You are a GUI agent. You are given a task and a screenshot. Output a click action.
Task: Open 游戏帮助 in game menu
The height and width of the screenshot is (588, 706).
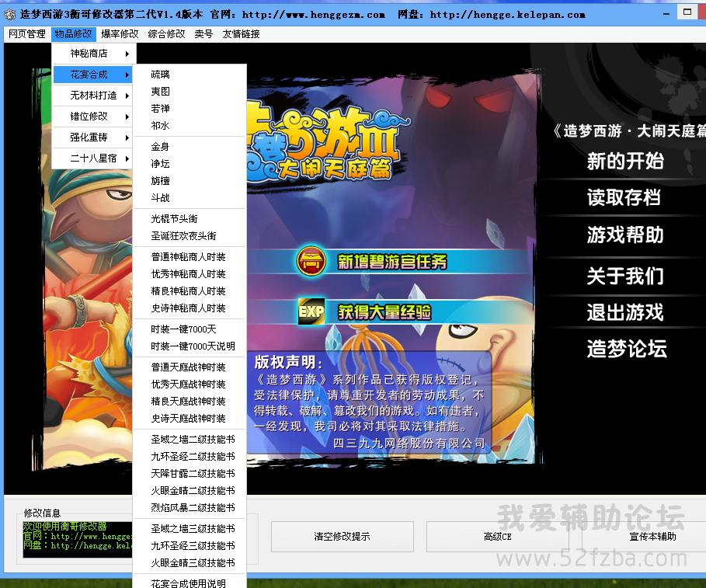coord(625,235)
